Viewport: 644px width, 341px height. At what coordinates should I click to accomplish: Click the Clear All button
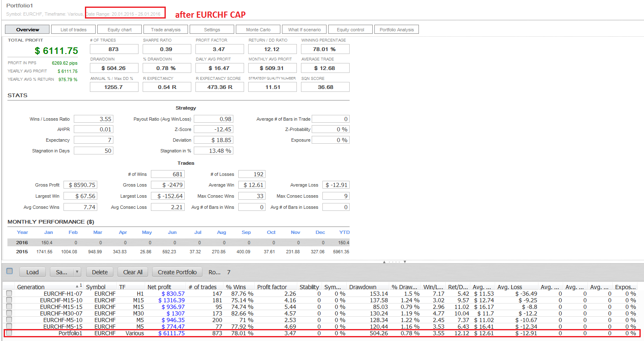(133, 272)
